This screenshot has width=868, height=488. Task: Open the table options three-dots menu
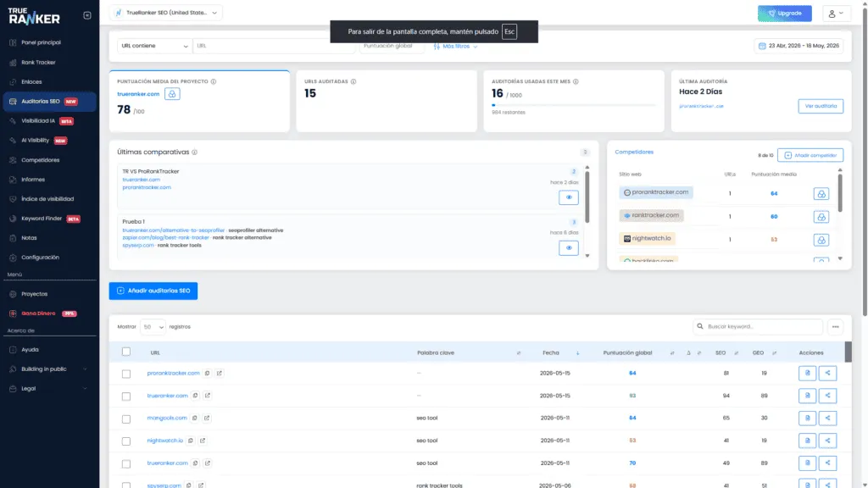(835, 327)
